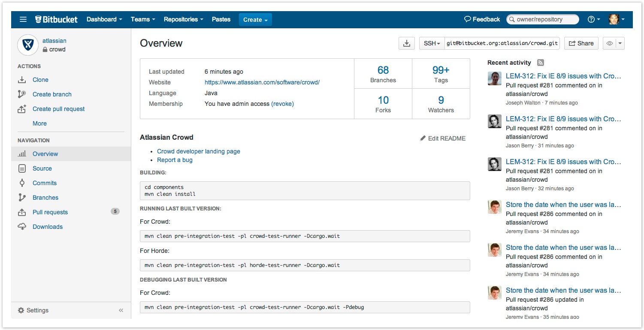644x330 pixels.
Task: Open the atlassian.com/software/crowd website link
Action: coord(262,82)
